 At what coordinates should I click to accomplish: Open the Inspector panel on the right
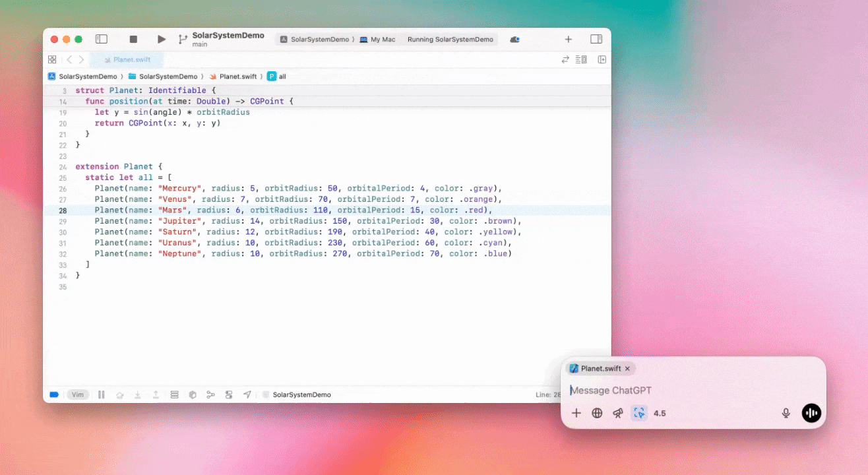tap(596, 40)
